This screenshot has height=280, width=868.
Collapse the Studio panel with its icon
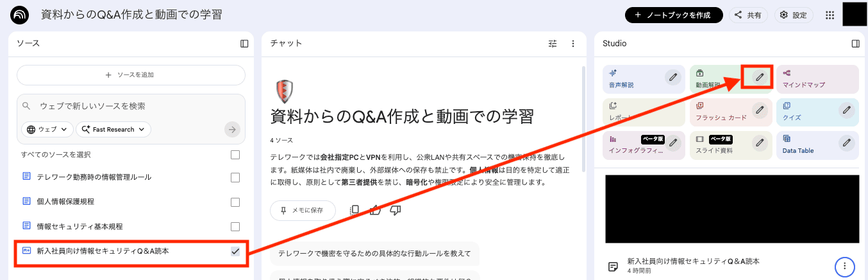pyautogui.click(x=855, y=44)
